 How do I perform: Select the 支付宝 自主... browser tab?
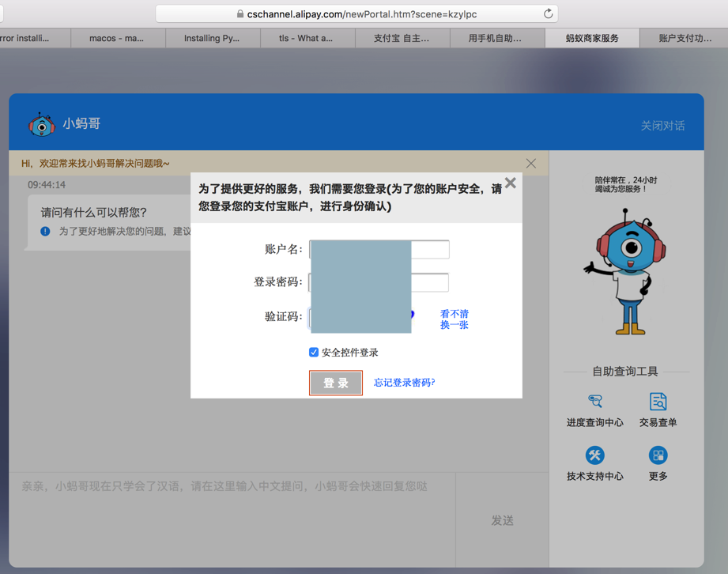(402, 38)
